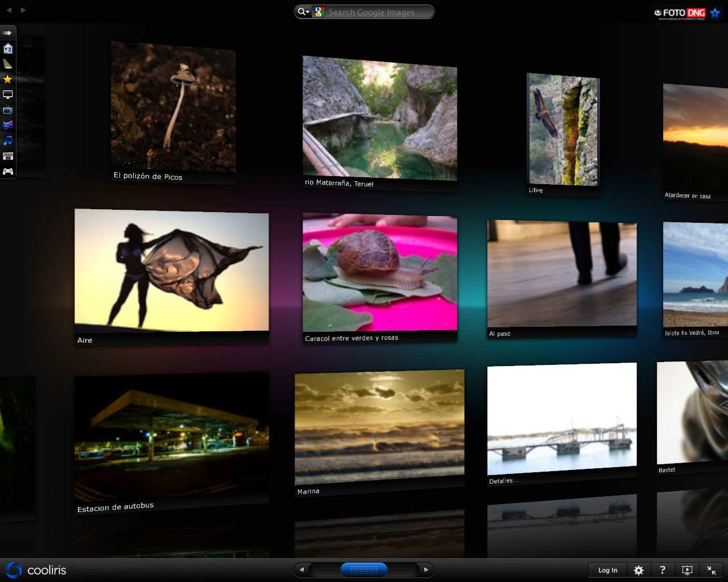728x582 pixels.
Task: Open the theater masks icon
Action: (8, 125)
